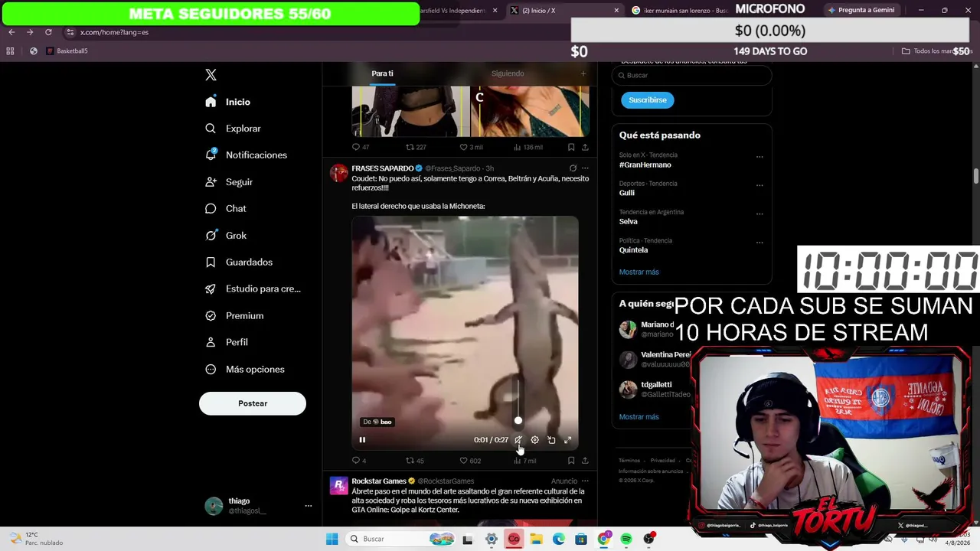
Task: Open the #GranHermano trend
Action: pos(645,165)
